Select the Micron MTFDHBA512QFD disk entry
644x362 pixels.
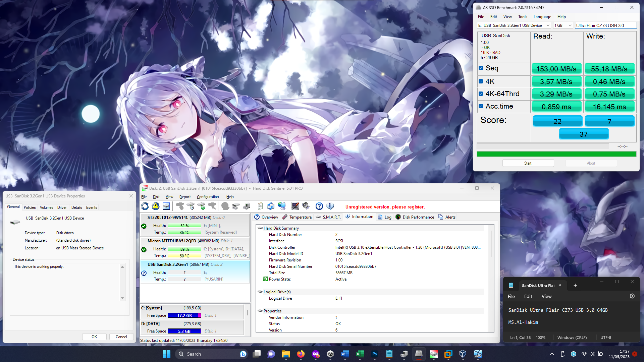point(195,248)
